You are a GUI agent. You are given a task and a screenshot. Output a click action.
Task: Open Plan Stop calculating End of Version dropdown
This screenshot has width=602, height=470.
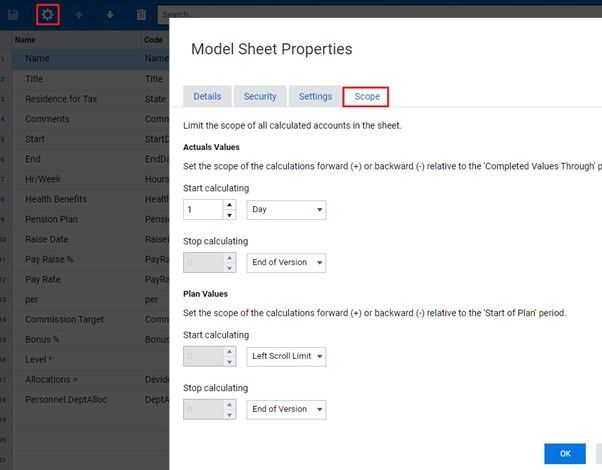(x=286, y=409)
